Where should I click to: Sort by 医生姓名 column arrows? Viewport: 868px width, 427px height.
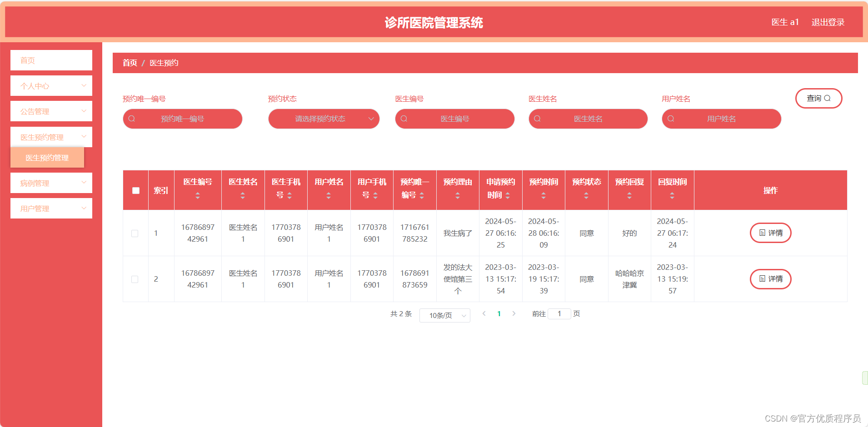click(243, 195)
